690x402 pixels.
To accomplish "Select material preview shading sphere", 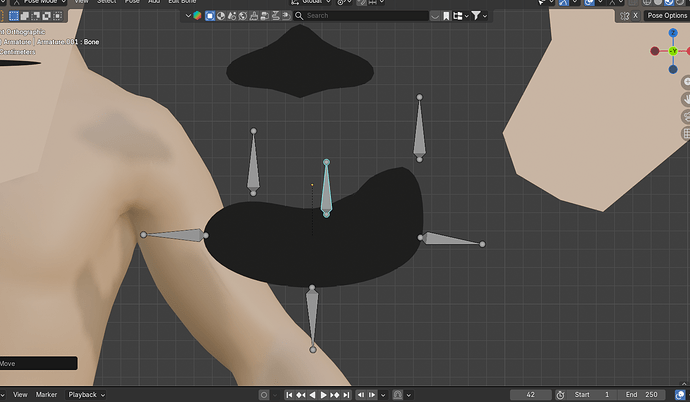I will point(668,2).
